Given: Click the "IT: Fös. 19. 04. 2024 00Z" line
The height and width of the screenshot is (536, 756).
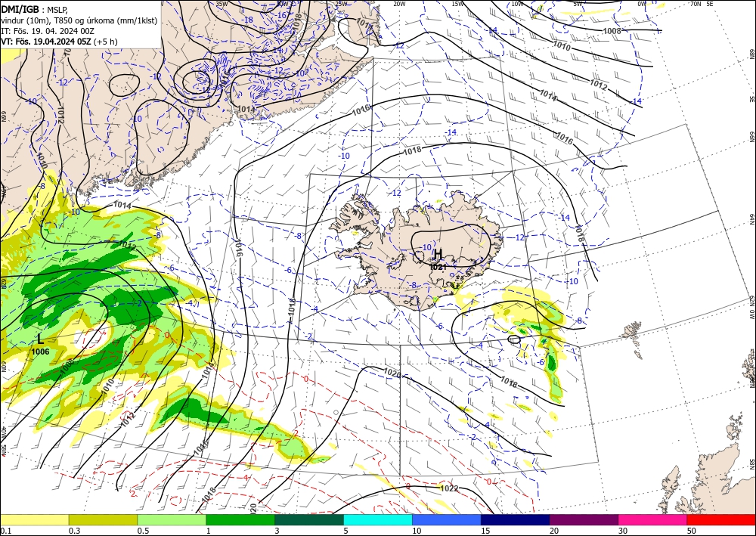Looking at the screenshot, I should pos(48,31).
